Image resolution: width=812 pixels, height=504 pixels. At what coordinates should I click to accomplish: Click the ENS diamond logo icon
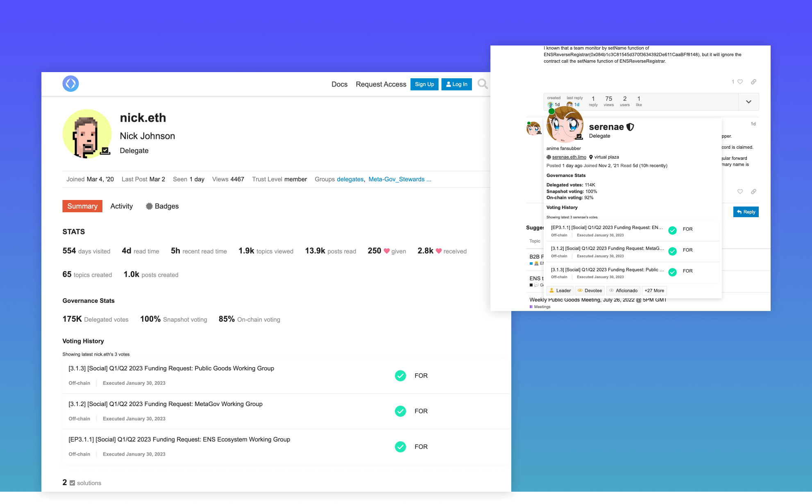[71, 84]
